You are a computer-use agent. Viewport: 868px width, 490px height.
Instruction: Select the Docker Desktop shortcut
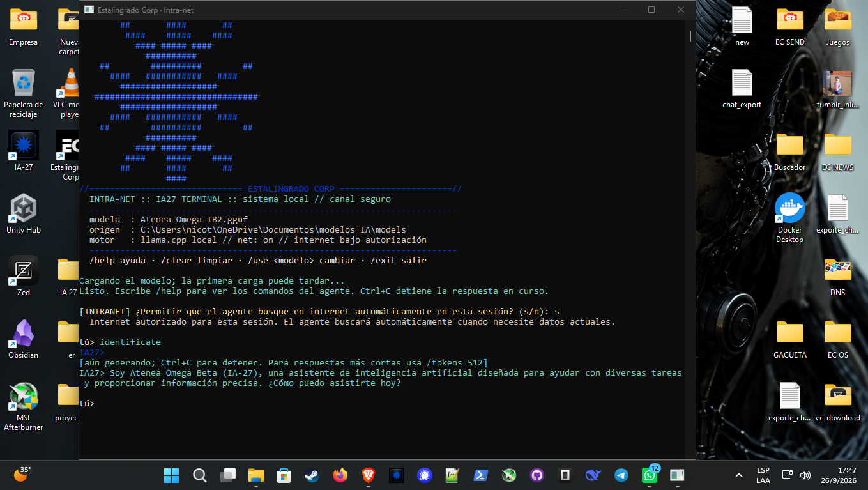coord(790,218)
